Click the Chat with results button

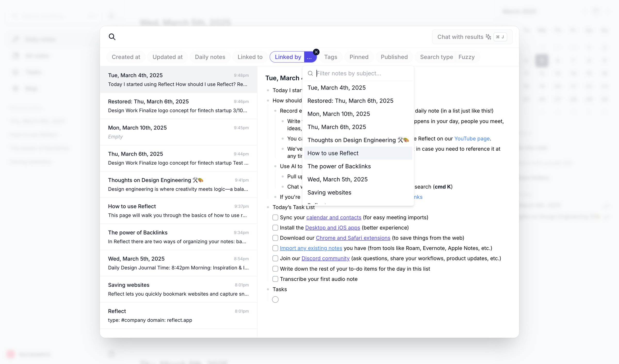click(472, 37)
